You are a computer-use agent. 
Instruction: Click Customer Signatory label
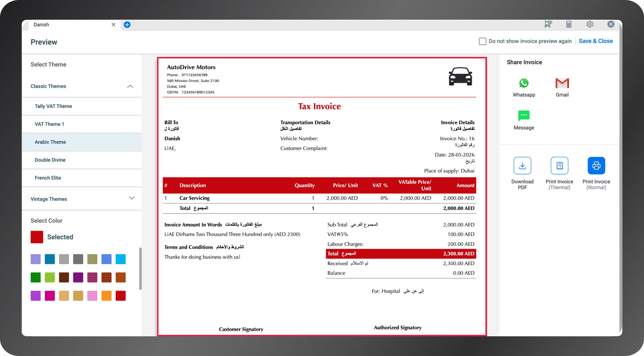pos(241,329)
